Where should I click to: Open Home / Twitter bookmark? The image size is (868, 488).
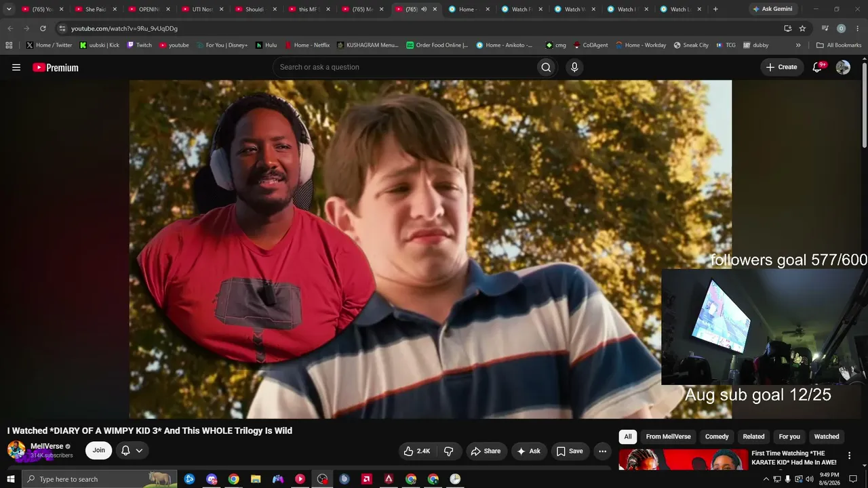pyautogui.click(x=49, y=45)
